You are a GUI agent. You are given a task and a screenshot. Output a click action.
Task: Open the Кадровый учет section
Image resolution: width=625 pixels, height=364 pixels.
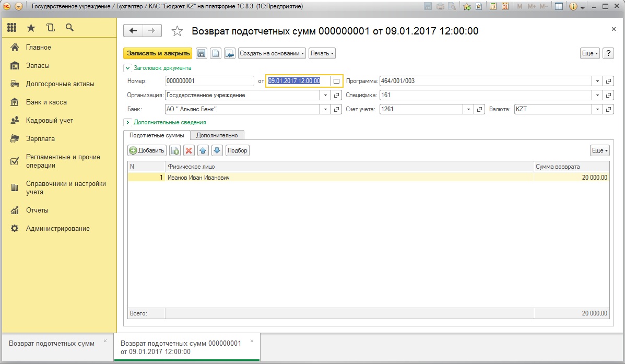(x=60, y=121)
